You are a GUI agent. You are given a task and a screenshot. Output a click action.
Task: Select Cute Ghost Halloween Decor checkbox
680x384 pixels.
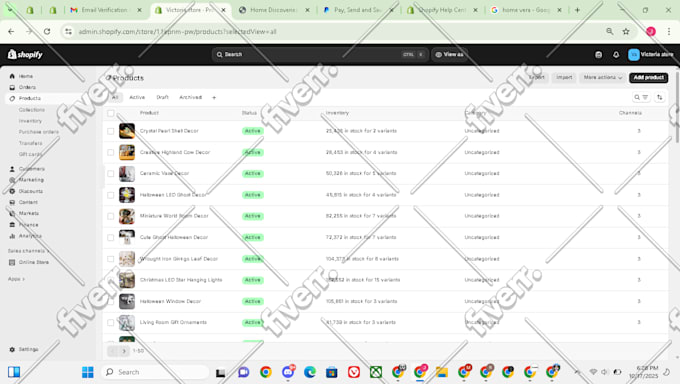coord(111,237)
